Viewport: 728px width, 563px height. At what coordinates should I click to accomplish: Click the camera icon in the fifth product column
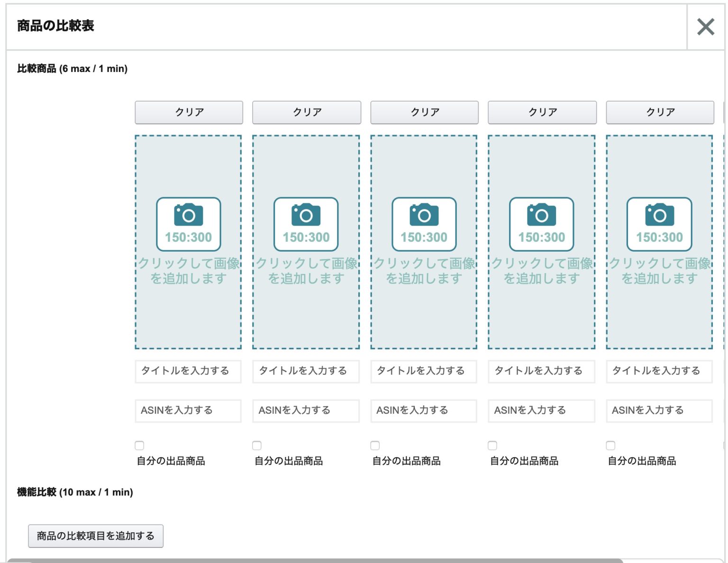point(659,216)
